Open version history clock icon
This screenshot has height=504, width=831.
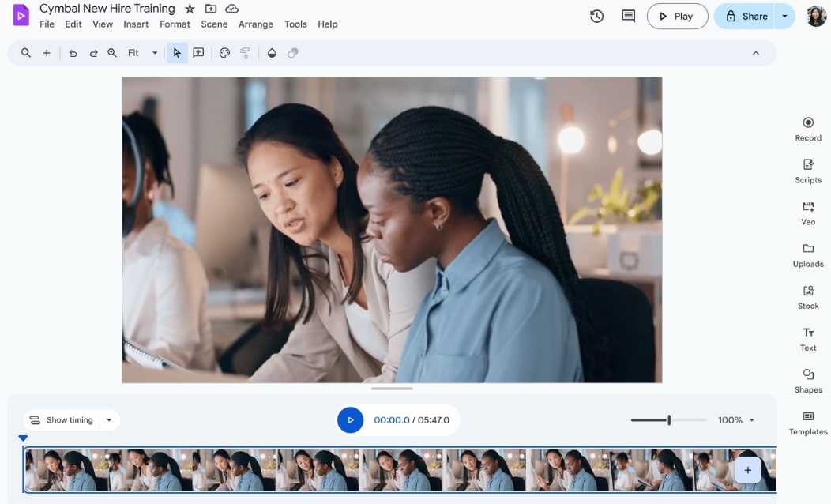[x=596, y=16]
